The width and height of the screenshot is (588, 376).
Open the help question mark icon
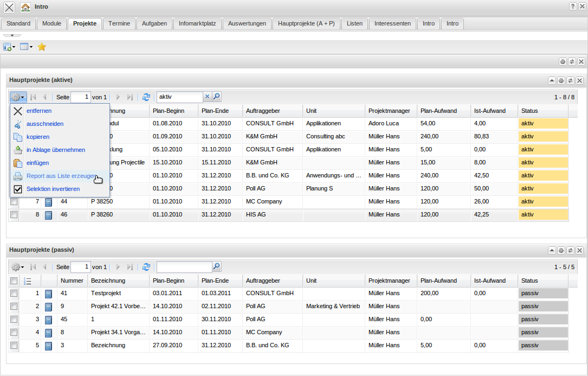point(572,7)
